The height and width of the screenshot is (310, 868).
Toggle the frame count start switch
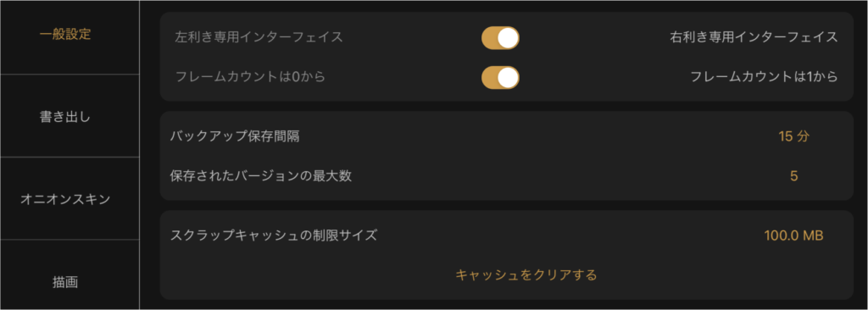pos(500,78)
